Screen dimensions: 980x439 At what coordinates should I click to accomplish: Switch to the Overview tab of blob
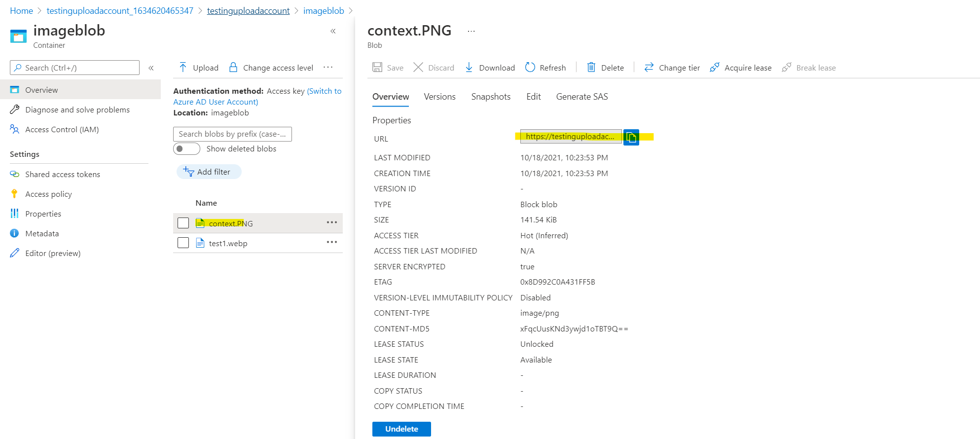click(x=391, y=97)
